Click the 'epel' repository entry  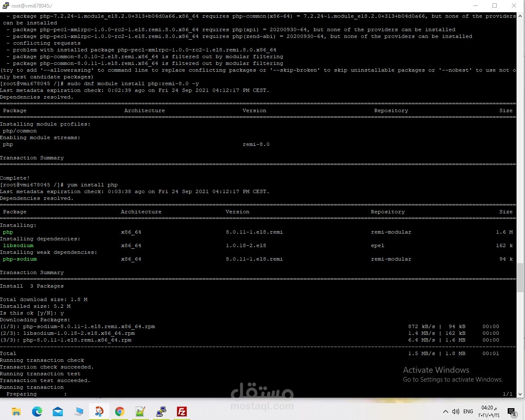click(x=378, y=245)
